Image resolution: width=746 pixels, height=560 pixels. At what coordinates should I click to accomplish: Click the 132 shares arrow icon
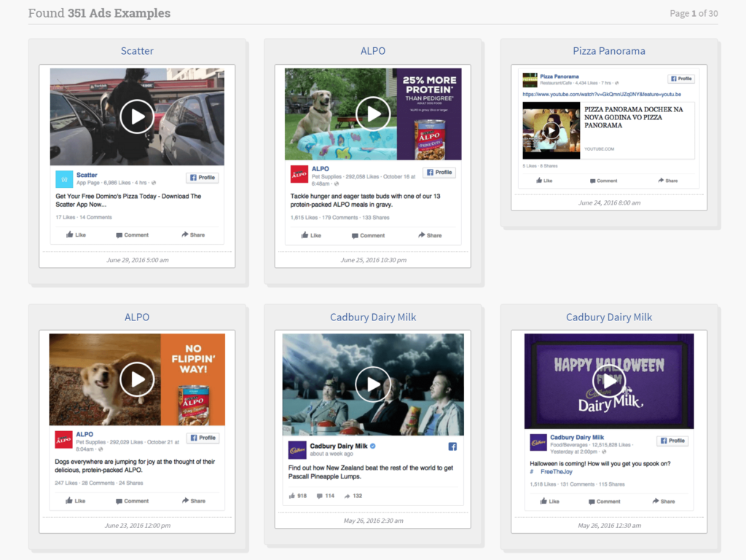coord(348,496)
